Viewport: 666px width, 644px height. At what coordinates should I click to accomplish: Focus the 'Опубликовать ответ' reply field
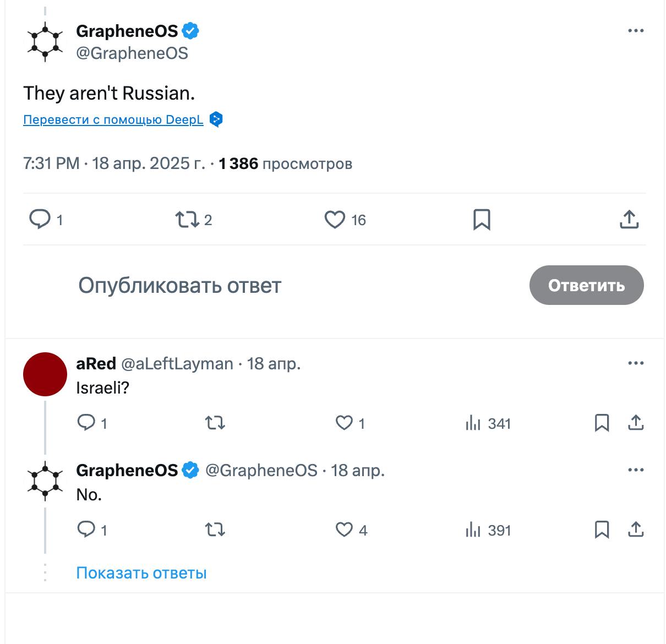point(180,286)
